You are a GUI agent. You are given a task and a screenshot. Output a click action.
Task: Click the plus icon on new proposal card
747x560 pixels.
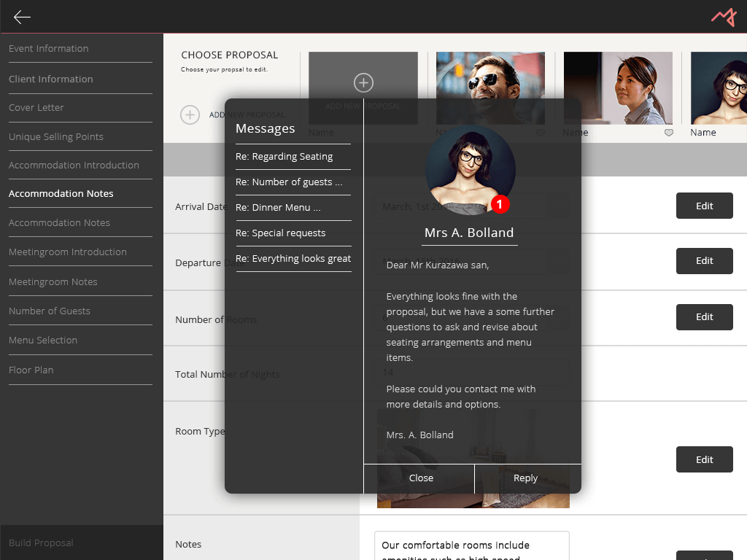(x=363, y=82)
